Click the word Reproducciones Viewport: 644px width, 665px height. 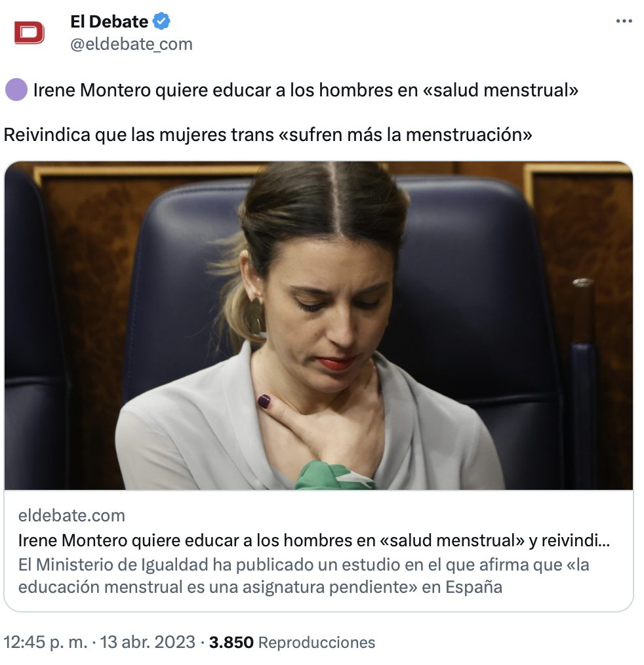pyautogui.click(x=317, y=643)
